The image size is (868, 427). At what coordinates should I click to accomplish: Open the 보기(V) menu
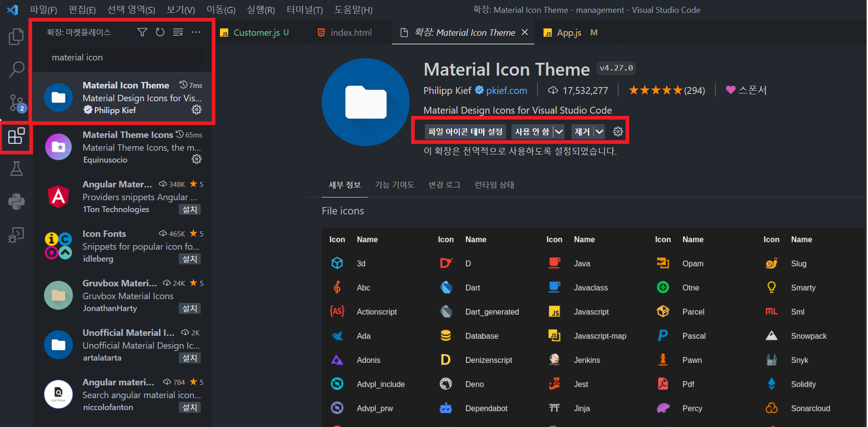(x=181, y=10)
